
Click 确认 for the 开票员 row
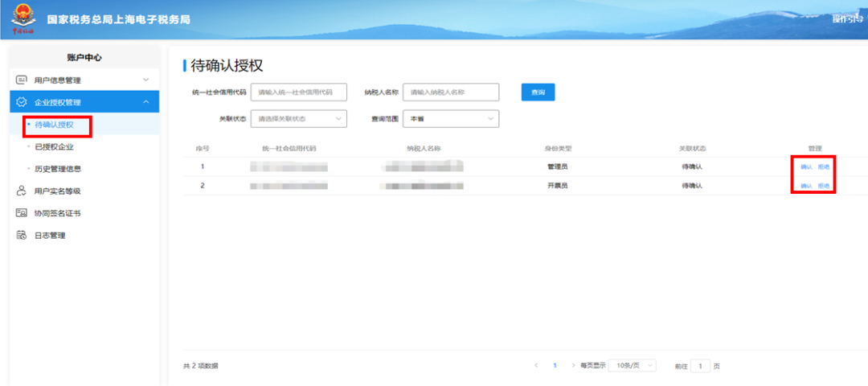(806, 186)
